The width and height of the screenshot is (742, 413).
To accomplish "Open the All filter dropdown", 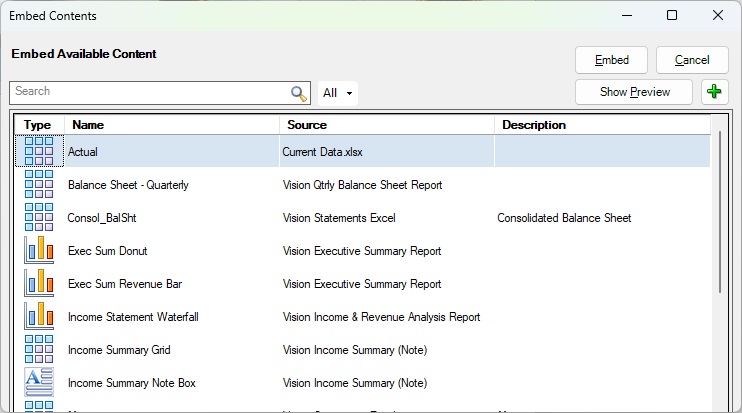I will pyautogui.click(x=338, y=93).
